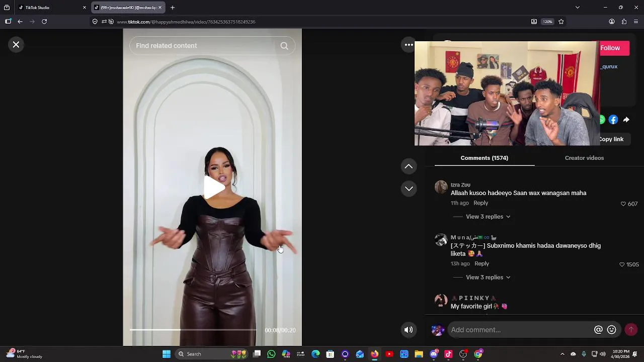
Task: Switch to the TikTok Studio browser tab
Action: pyautogui.click(x=49, y=8)
